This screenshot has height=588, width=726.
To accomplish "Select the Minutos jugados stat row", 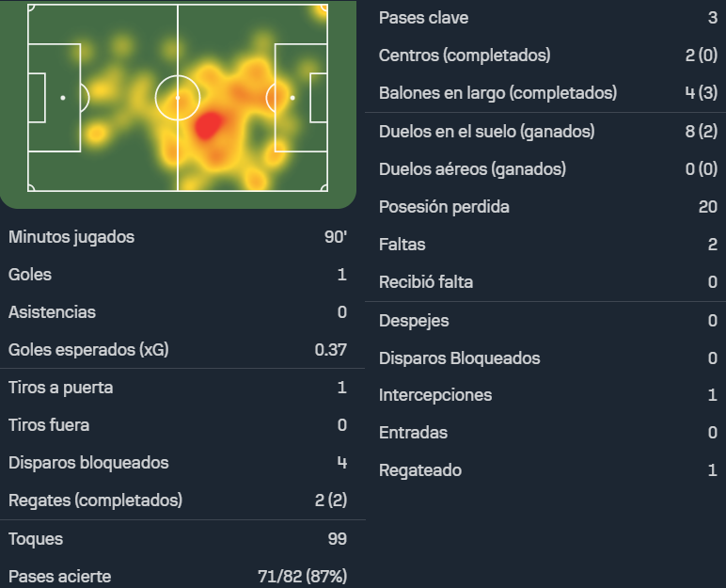I will click(178, 237).
